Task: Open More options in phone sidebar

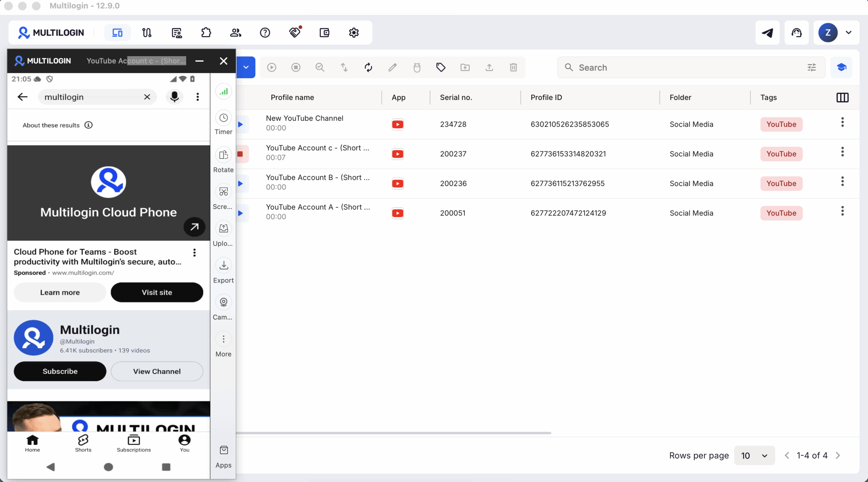Action: (x=223, y=344)
